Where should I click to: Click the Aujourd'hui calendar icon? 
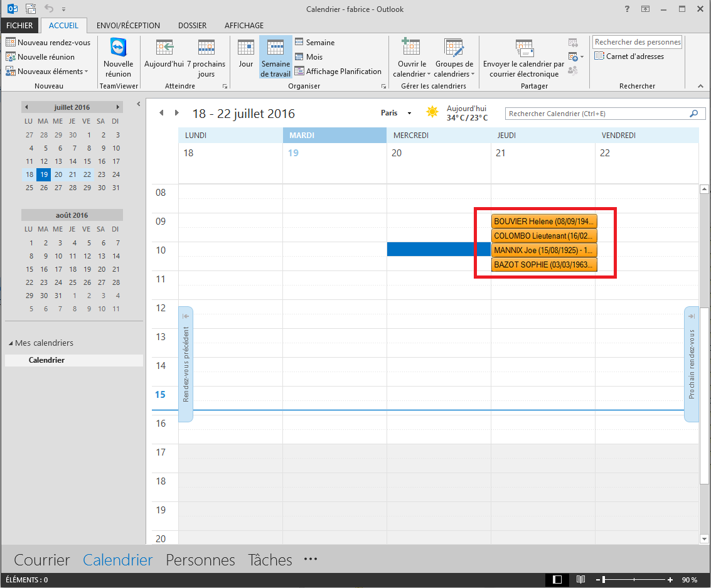click(x=164, y=48)
